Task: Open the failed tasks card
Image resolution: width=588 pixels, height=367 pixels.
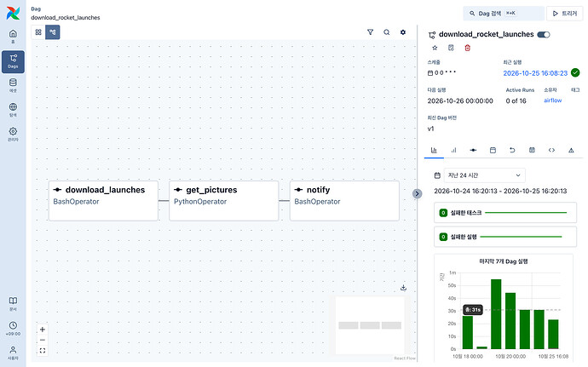Action: click(505, 213)
